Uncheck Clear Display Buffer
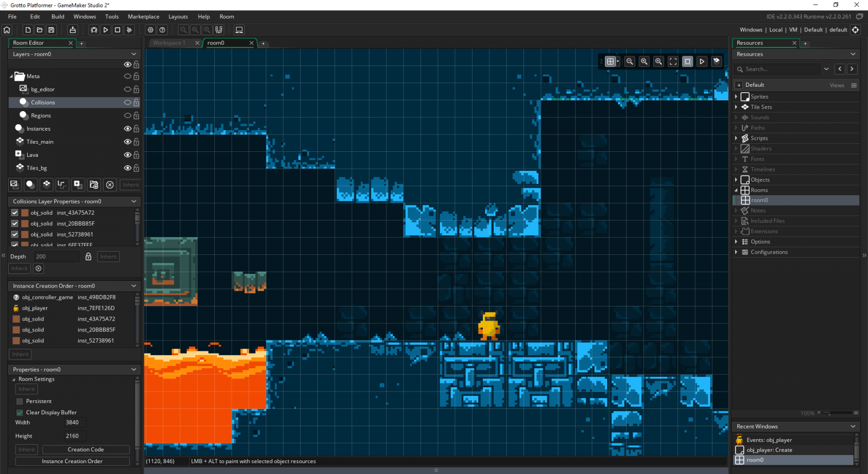868x474 pixels. pyautogui.click(x=20, y=413)
